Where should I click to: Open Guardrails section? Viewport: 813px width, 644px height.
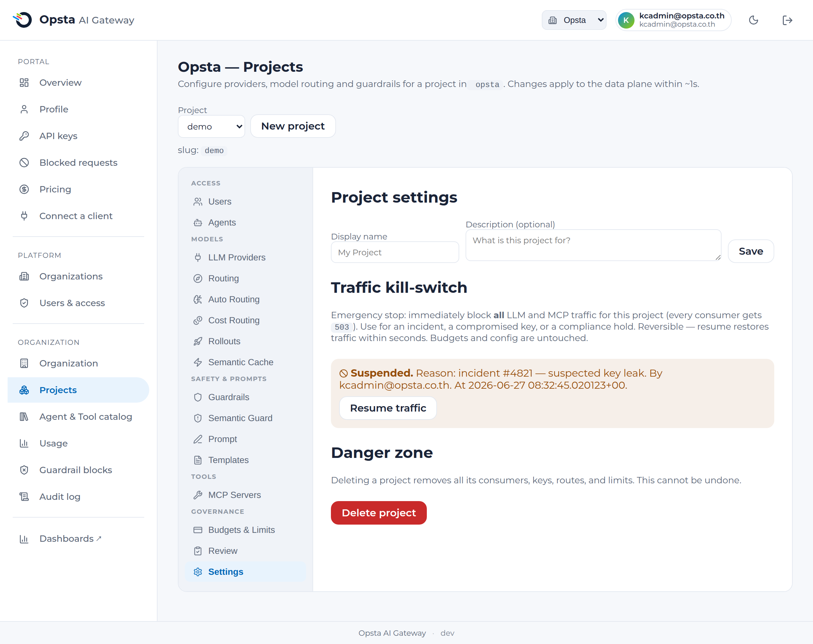pyautogui.click(x=245, y=397)
